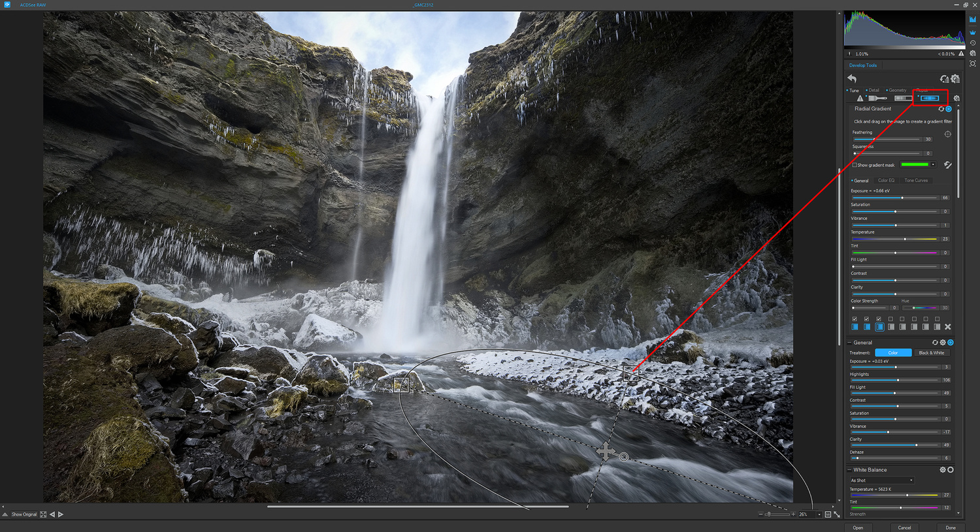Screen dimensions: 980x532
Task: Uncheck the first gradient preset checkbox
Action: click(x=855, y=319)
